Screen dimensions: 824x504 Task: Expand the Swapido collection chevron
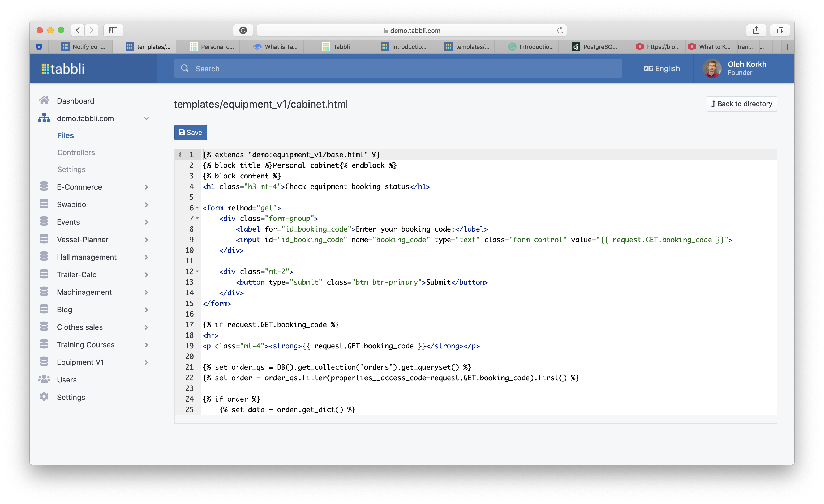(x=147, y=204)
